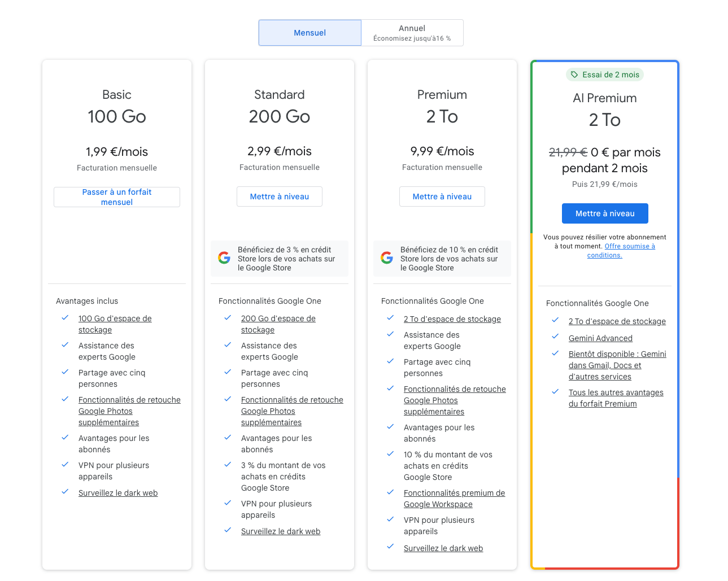The height and width of the screenshot is (581, 728).
Task: Click the 200 Go d'espace de stockage link
Action: (278, 324)
